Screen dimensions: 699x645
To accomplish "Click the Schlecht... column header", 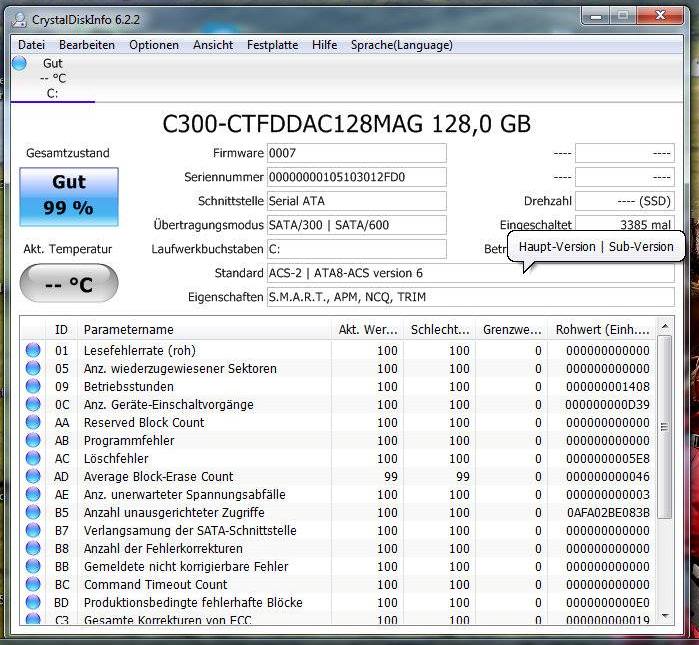I will 440,329.
